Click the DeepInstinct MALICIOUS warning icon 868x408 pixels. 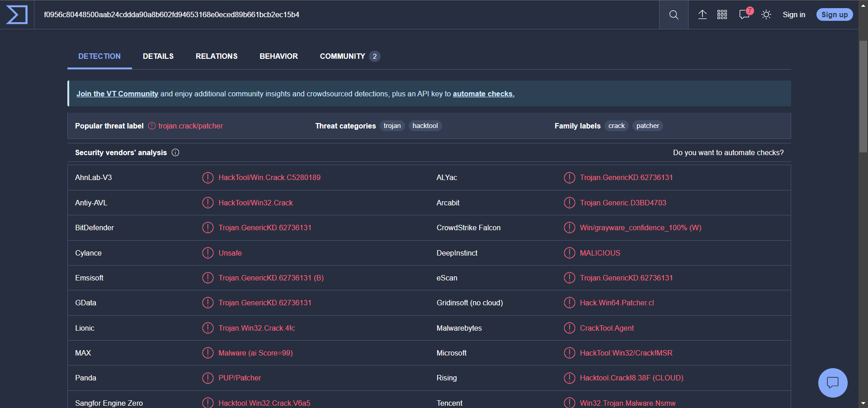(x=569, y=253)
